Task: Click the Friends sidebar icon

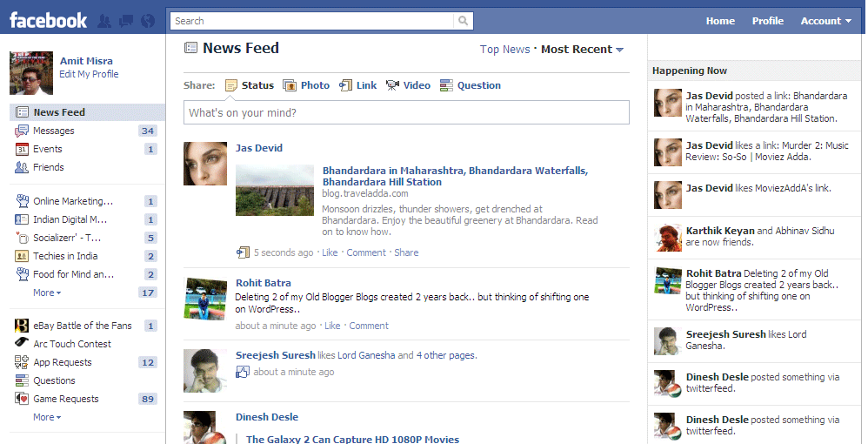Action: click(22, 167)
